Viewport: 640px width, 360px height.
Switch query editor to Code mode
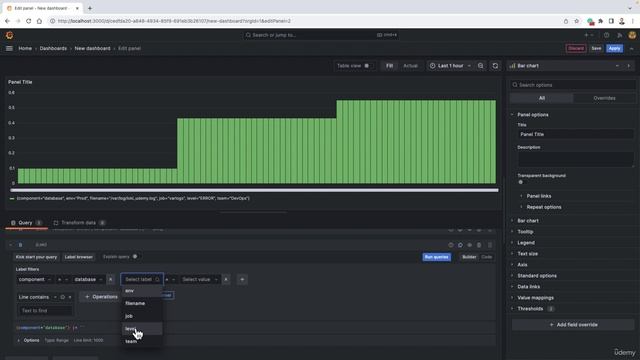click(x=487, y=257)
